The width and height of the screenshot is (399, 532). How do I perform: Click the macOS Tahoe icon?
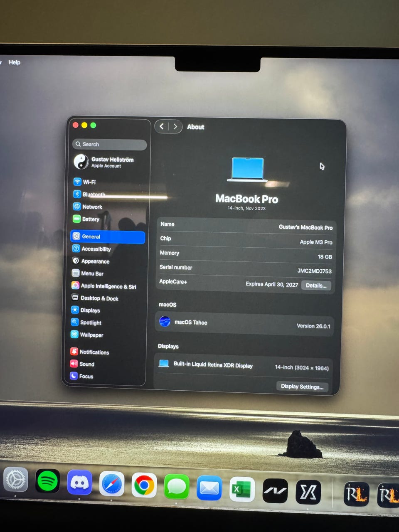click(165, 322)
